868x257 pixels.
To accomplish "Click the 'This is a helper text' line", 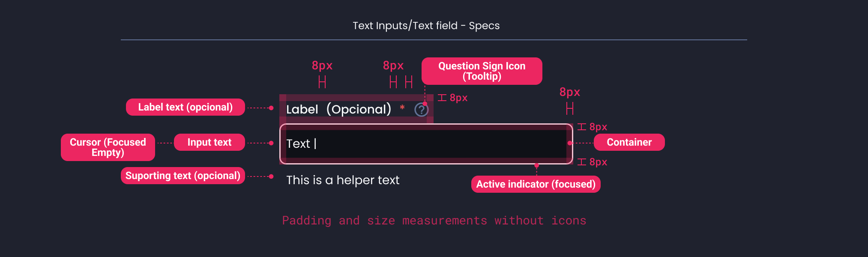I will [342, 180].
